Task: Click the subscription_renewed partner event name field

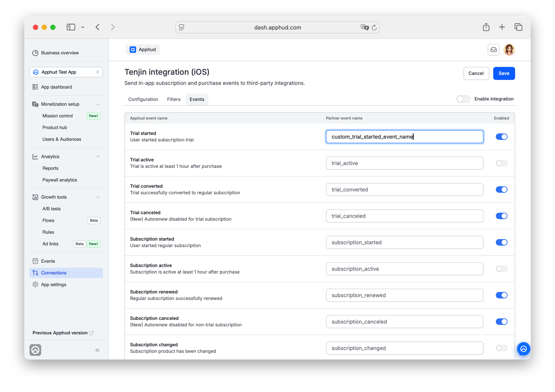Action: tap(404, 295)
